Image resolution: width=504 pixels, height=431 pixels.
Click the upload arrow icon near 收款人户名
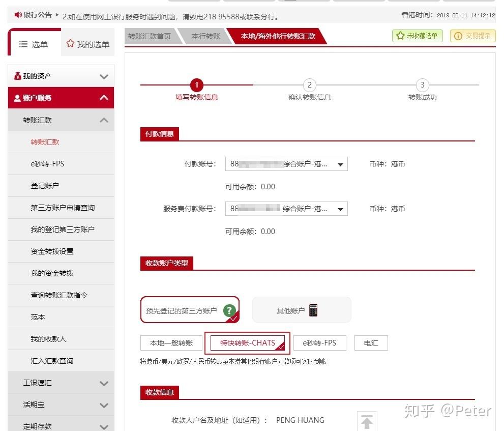(x=366, y=422)
